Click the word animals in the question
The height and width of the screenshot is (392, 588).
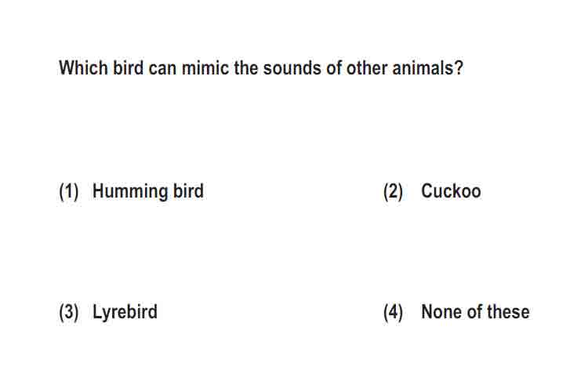pos(423,68)
